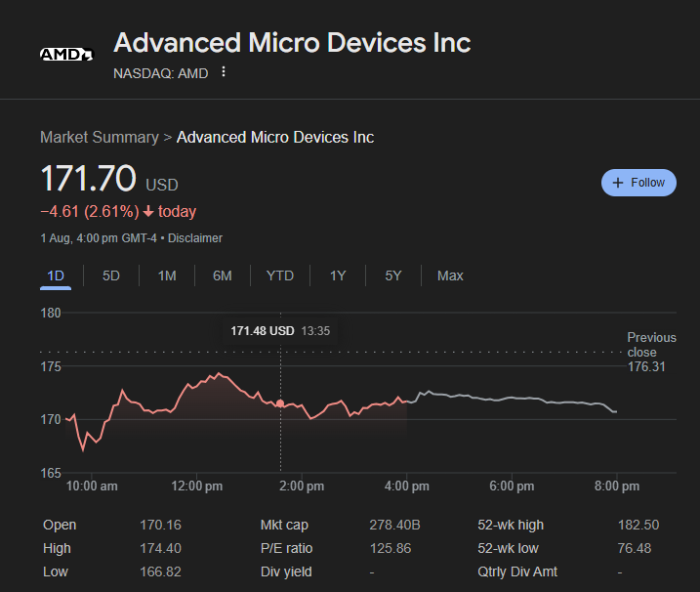Click the Qtrly Div Amt label
The width and height of the screenshot is (700, 592).
pyautogui.click(x=517, y=571)
